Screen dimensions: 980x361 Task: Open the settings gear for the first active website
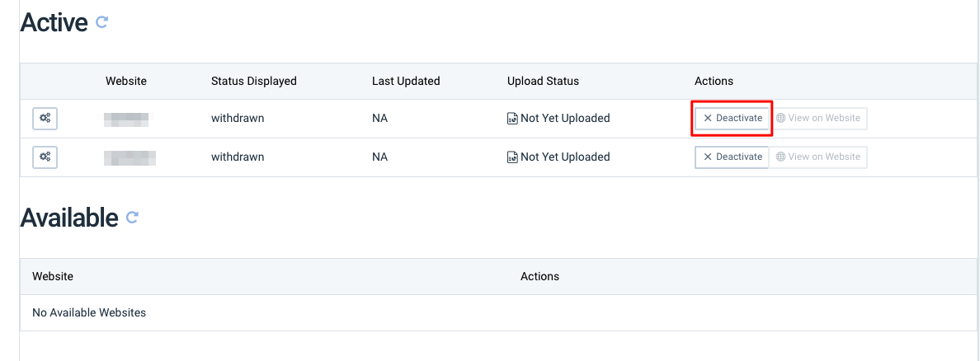(45, 119)
